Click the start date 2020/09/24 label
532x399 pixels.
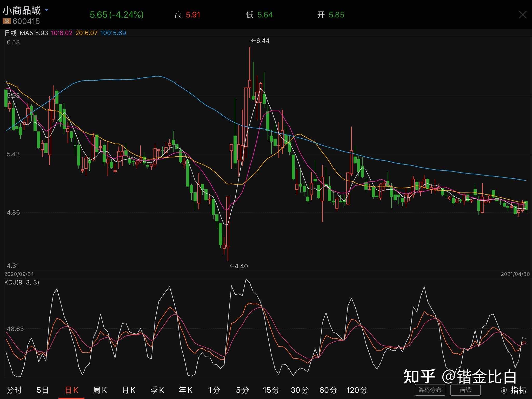tap(19, 274)
